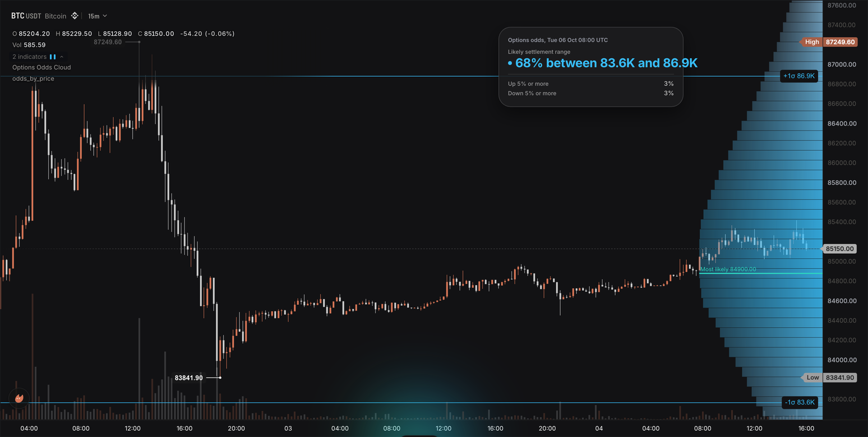Viewport: 868px width, 437px height.
Task: Click the Options odds date header
Action: [x=558, y=40]
